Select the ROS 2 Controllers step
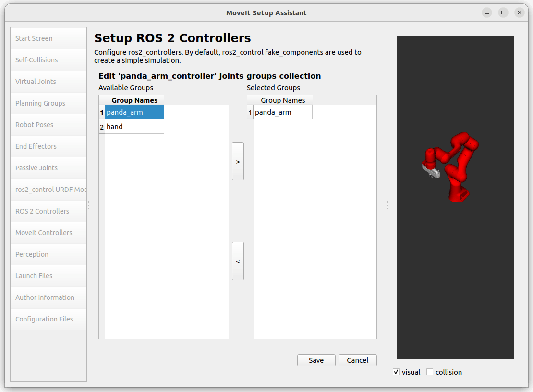This screenshot has width=533, height=392. point(48,211)
